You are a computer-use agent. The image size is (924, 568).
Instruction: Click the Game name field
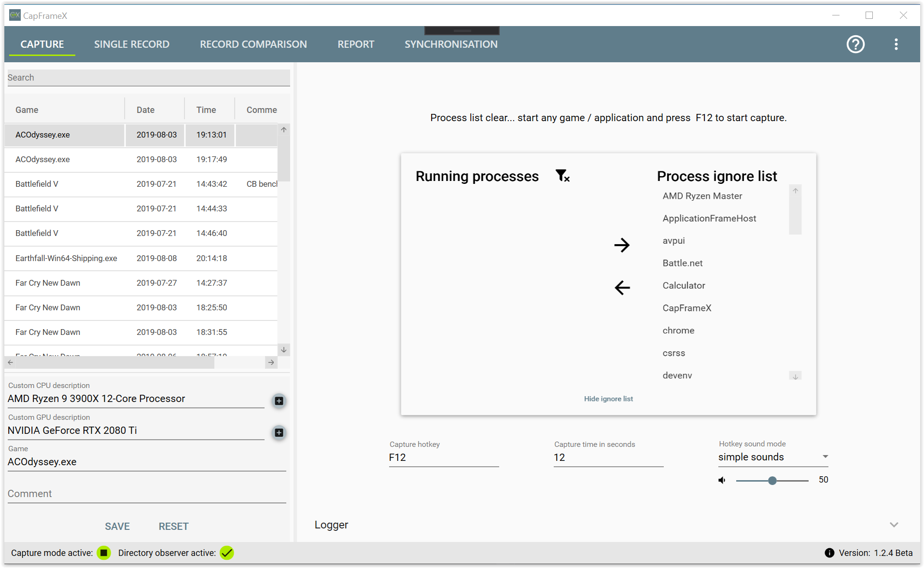click(x=147, y=462)
